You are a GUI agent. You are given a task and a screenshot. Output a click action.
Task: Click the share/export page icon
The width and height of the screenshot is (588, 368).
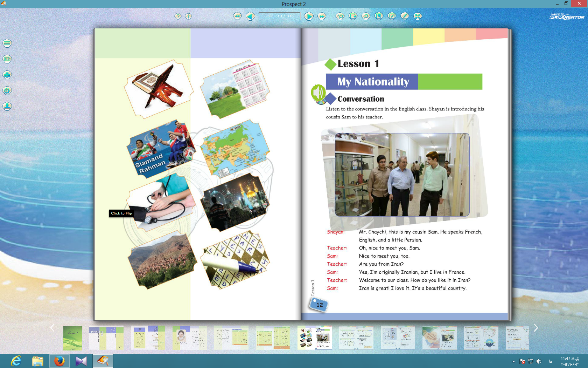click(353, 16)
